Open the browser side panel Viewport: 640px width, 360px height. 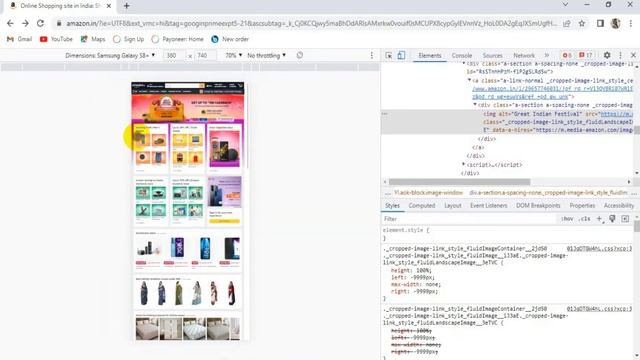pyautogui.click(x=600, y=24)
